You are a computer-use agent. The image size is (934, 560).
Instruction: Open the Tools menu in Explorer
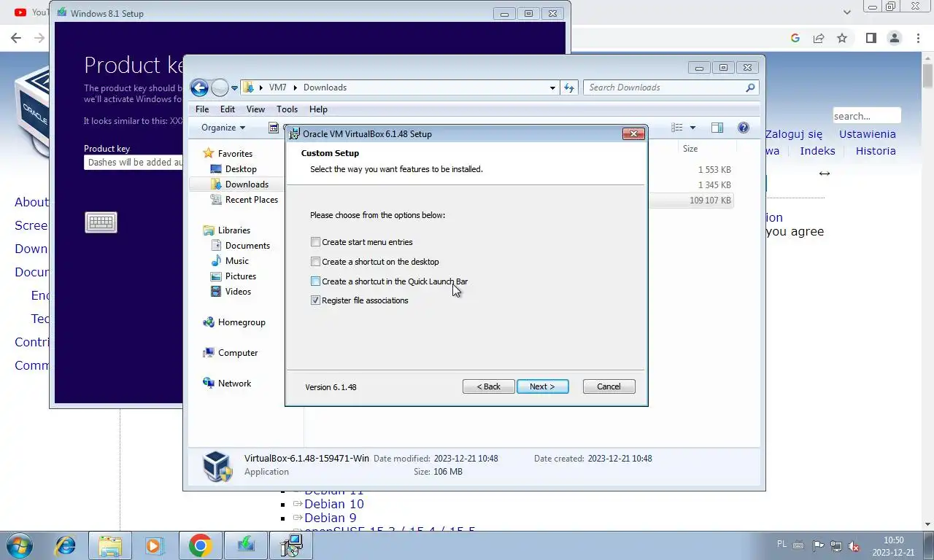[287, 109]
